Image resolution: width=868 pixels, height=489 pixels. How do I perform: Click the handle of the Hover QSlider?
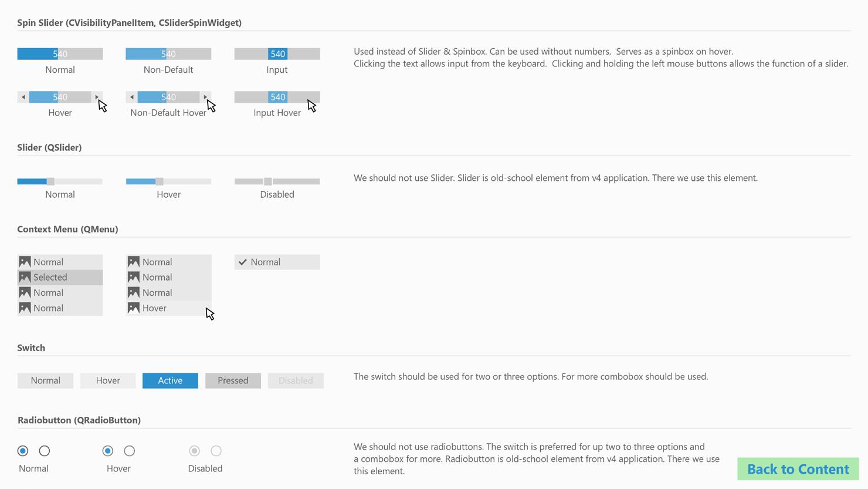[x=159, y=181]
